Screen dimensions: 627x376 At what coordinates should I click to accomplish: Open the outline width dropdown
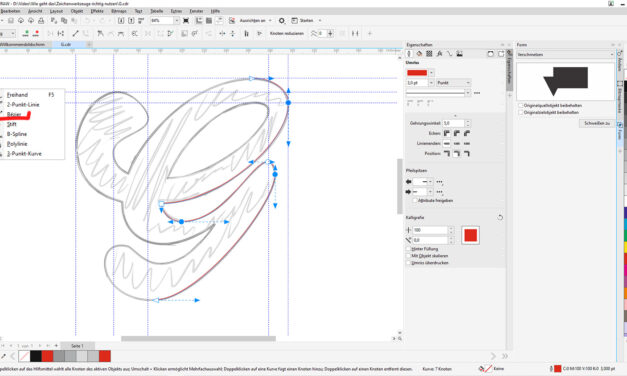[x=431, y=83]
